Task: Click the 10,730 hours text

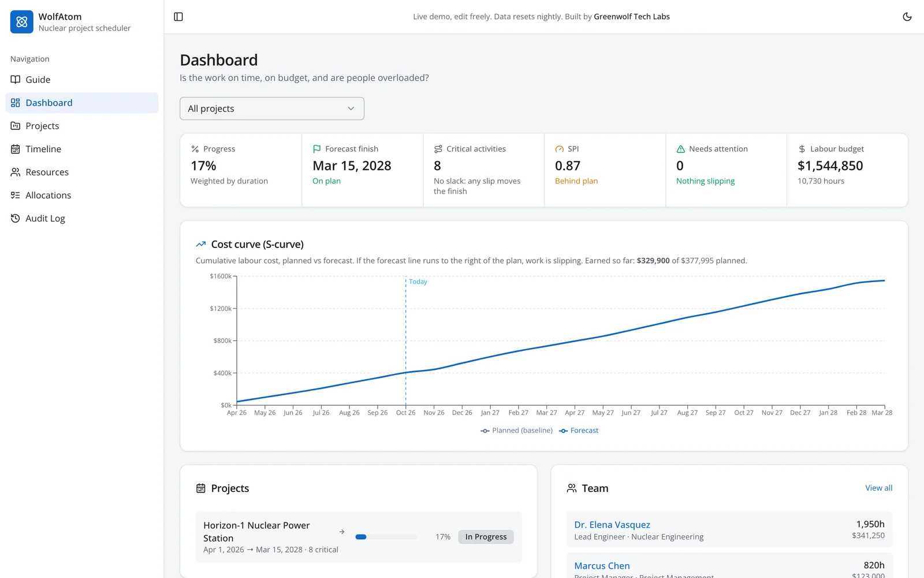Action: [821, 181]
